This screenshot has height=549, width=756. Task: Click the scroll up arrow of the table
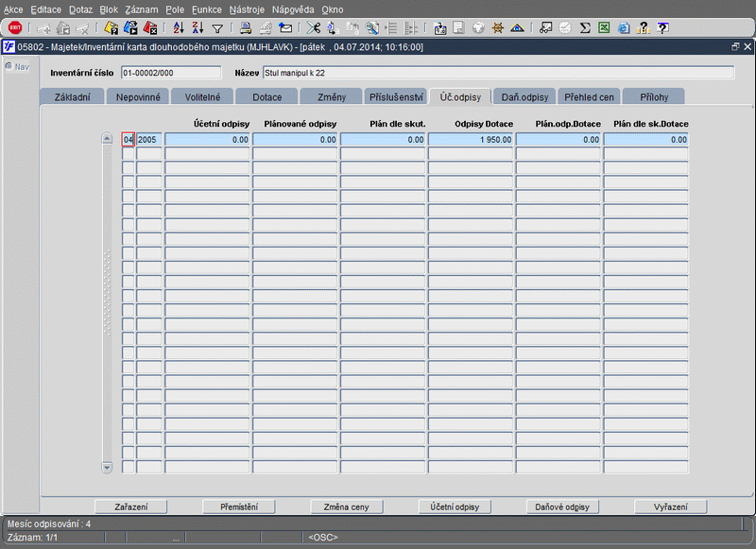tap(107, 139)
